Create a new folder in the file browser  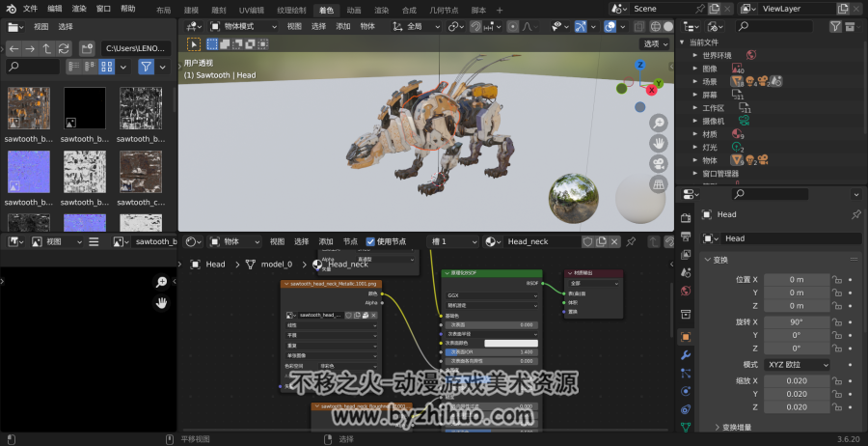[87, 49]
